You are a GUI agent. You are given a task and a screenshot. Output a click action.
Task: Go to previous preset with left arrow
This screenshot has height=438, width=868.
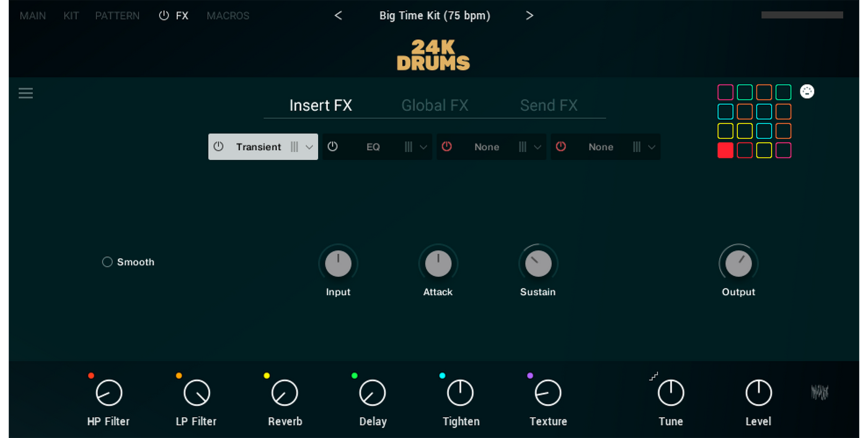click(338, 16)
